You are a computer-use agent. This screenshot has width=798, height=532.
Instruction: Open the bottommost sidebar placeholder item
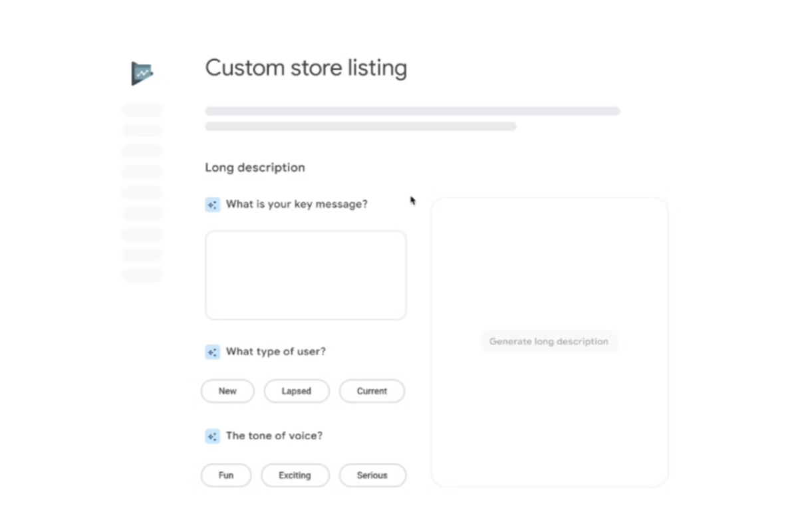pos(142,275)
